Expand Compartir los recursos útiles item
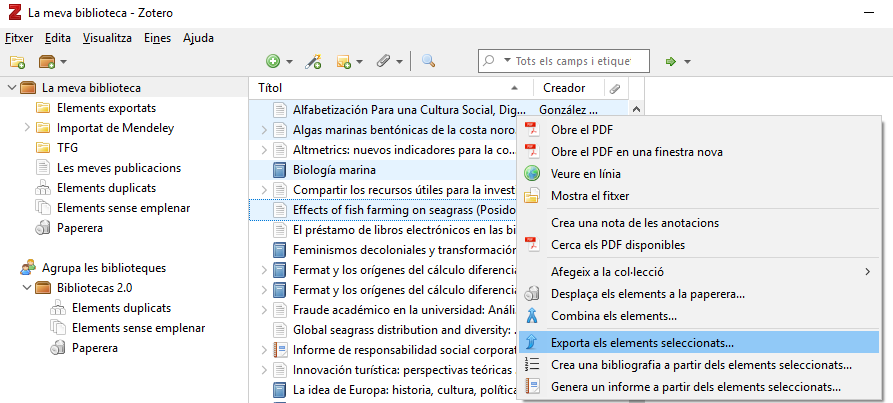The height and width of the screenshot is (403, 893). pos(263,190)
